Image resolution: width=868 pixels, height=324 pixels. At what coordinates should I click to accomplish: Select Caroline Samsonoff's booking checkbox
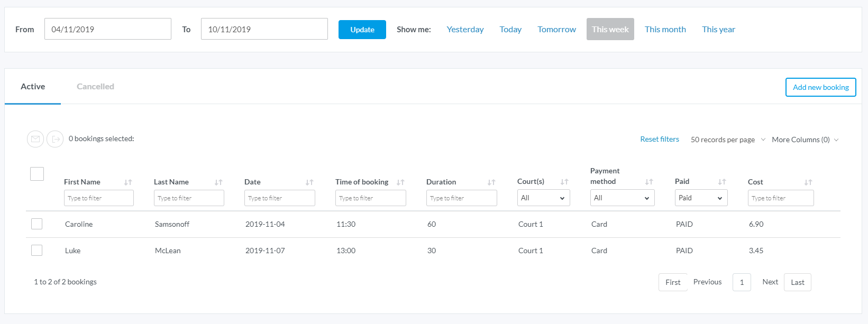36,224
